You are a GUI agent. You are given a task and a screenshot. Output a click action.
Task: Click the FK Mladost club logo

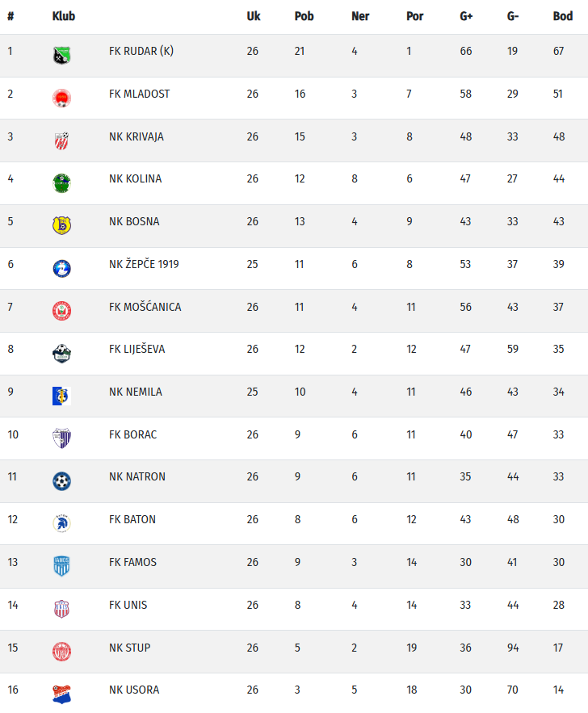click(61, 99)
